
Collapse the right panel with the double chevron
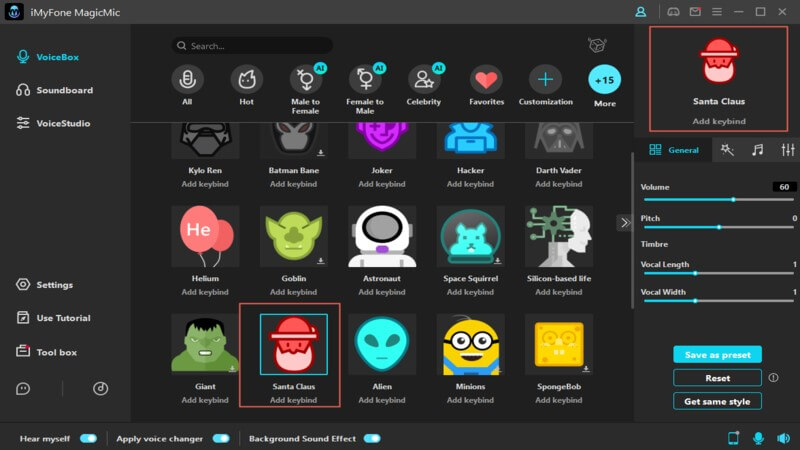[624, 222]
